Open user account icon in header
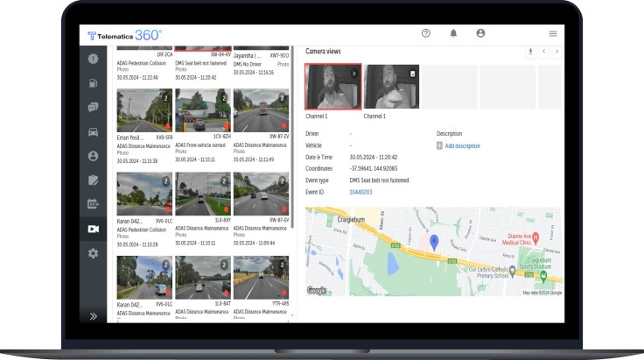The width and height of the screenshot is (644, 360). coord(480,33)
